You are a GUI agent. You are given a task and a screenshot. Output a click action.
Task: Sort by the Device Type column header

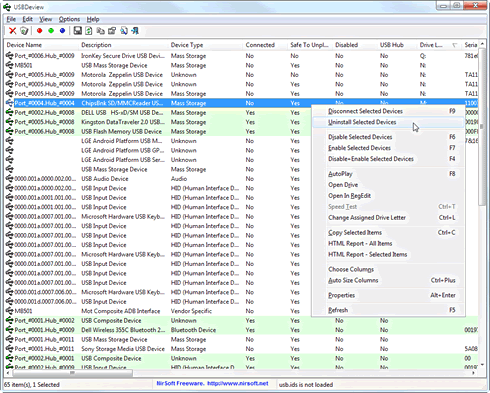point(206,45)
